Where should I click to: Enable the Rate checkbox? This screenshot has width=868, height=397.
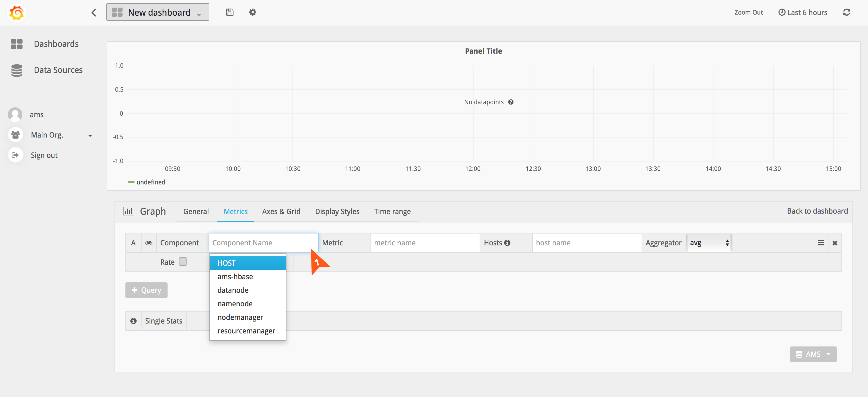(183, 262)
